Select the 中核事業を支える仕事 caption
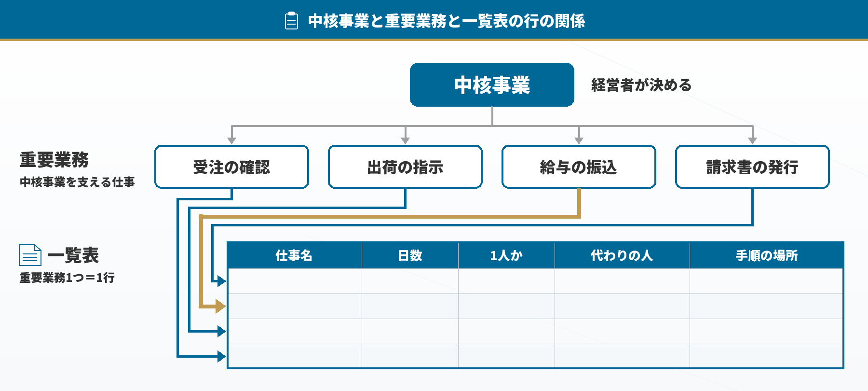The height and width of the screenshot is (391, 868). 77,182
